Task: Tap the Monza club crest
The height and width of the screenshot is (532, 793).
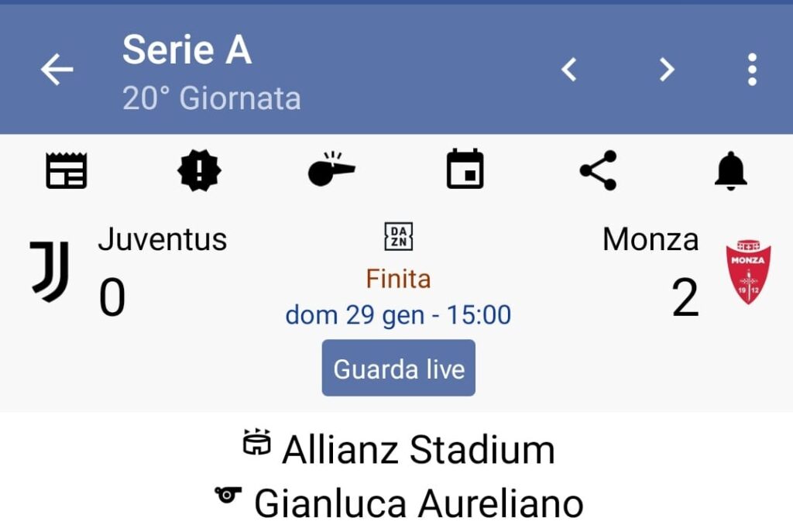Action: tap(747, 273)
